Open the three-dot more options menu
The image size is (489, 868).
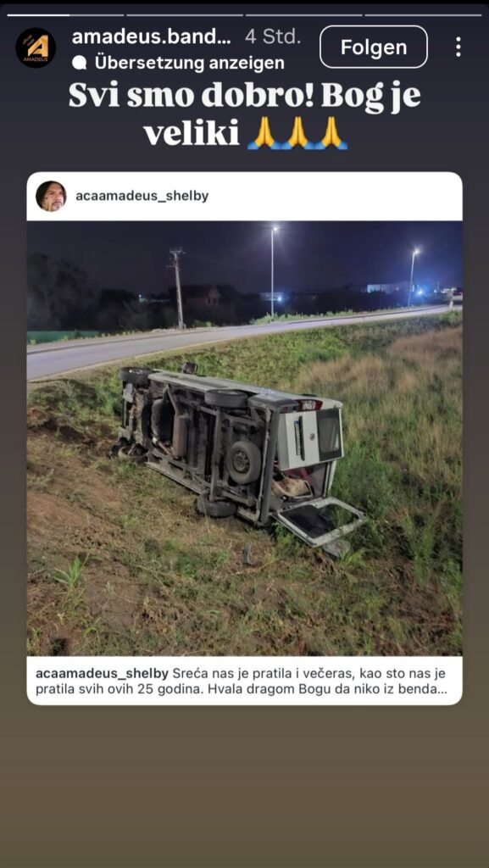click(x=458, y=47)
